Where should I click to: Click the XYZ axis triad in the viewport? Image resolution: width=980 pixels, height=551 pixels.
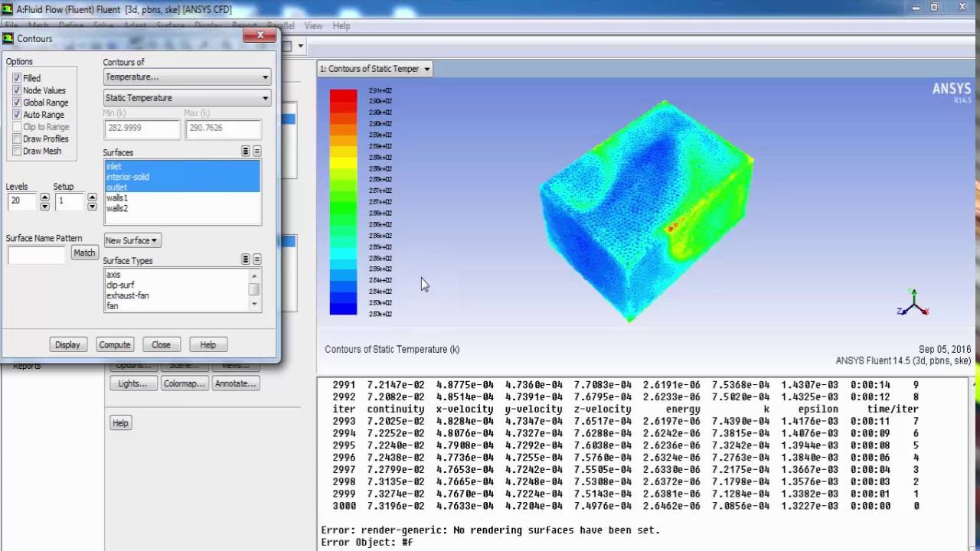(913, 304)
